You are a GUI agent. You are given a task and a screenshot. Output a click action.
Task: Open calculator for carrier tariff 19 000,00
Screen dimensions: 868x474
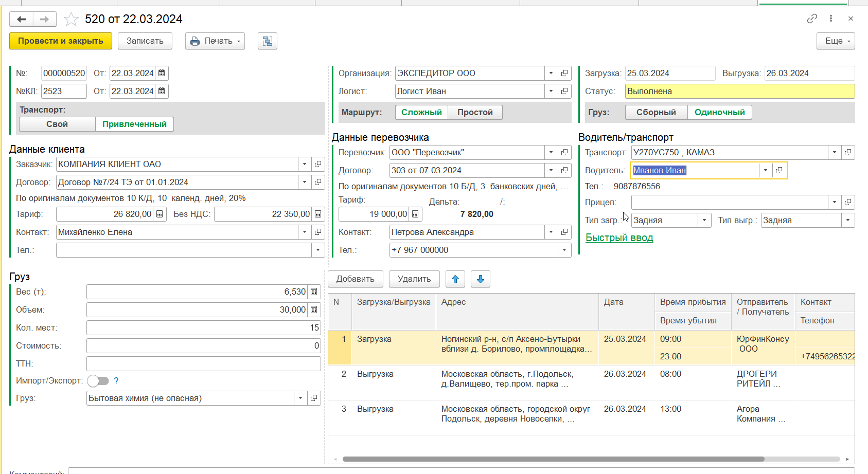(x=415, y=214)
